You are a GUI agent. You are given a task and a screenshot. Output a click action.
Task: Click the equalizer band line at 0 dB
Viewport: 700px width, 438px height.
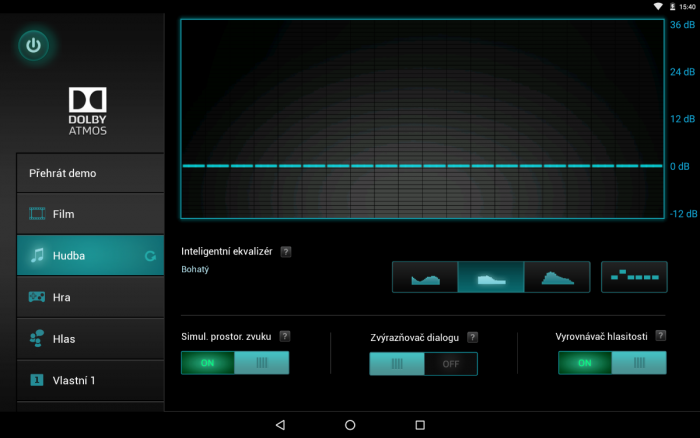(x=422, y=166)
